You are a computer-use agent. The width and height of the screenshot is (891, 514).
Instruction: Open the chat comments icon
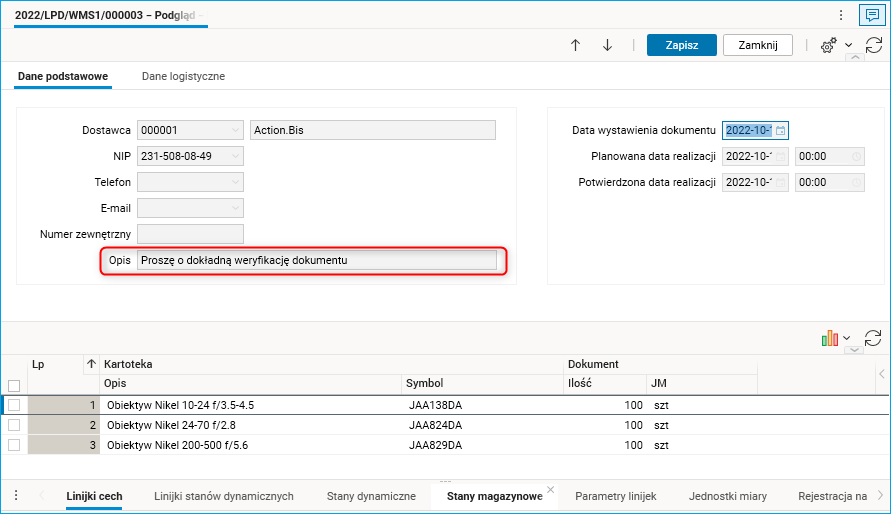[872, 15]
